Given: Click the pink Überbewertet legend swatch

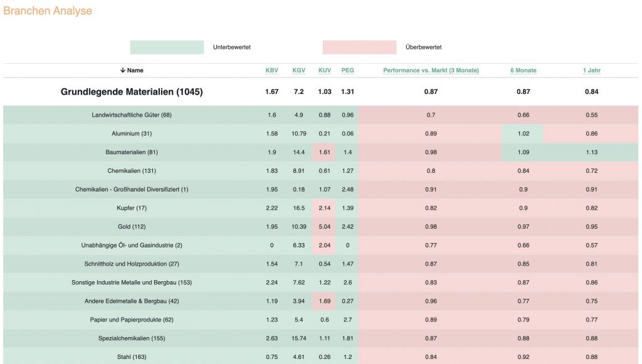Looking at the screenshot, I should click(x=359, y=48).
